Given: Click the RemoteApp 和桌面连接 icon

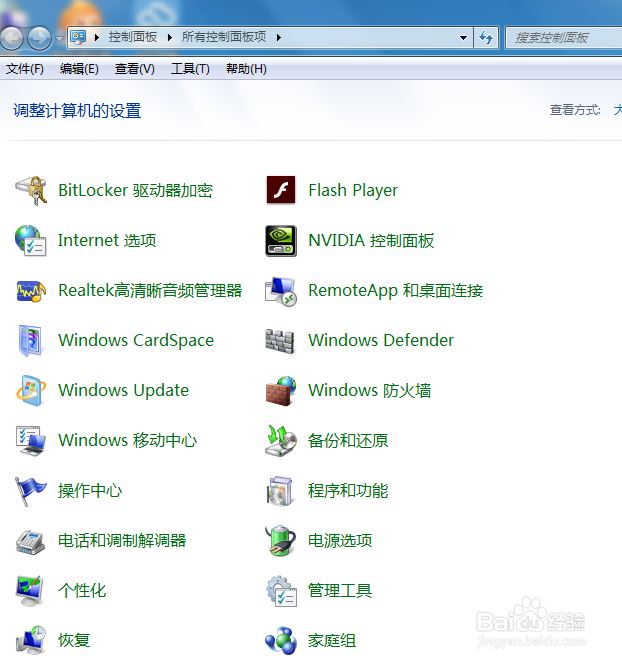Looking at the screenshot, I should (x=281, y=291).
